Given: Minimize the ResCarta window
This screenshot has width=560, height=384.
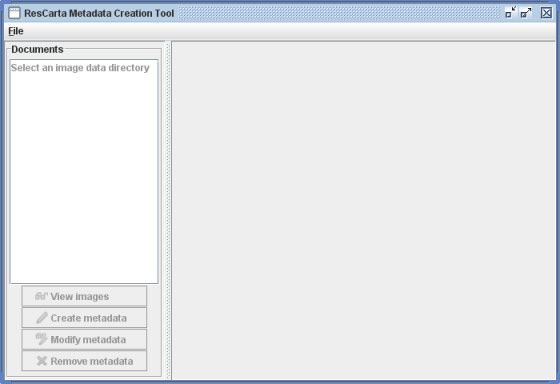Looking at the screenshot, I should pos(510,13).
